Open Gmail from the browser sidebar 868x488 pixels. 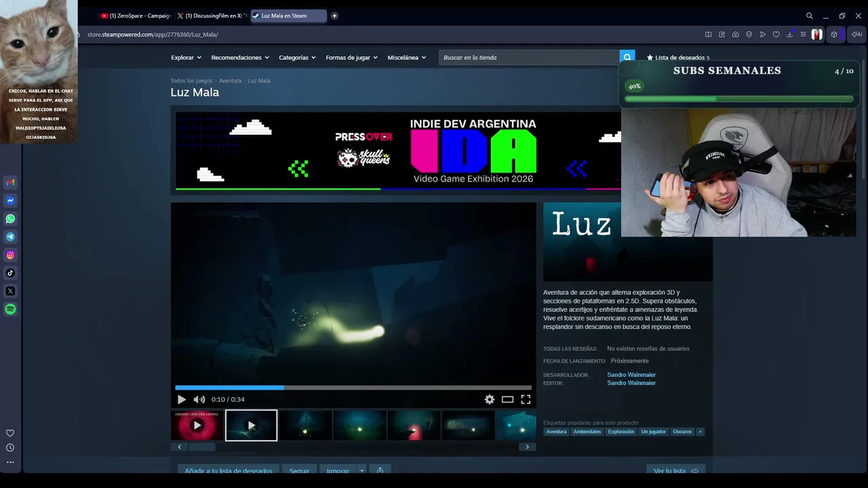[x=10, y=182]
